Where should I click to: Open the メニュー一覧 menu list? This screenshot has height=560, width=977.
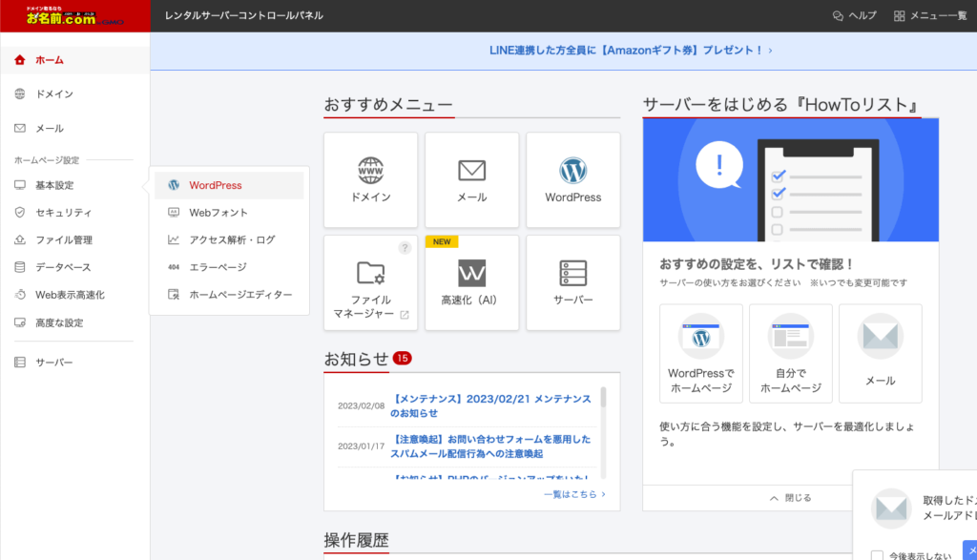(929, 15)
